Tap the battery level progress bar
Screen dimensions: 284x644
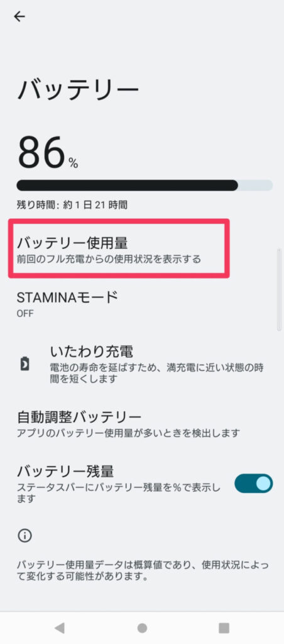(x=145, y=186)
